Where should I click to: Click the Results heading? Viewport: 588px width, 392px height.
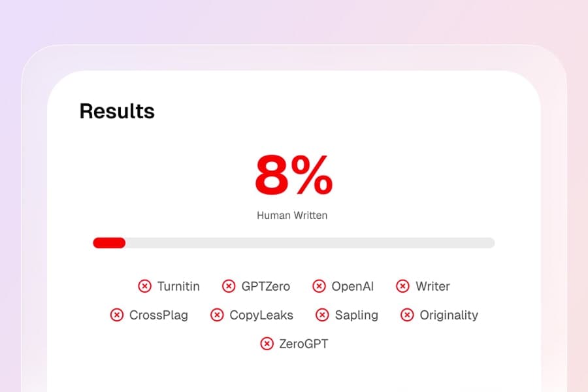tap(117, 111)
